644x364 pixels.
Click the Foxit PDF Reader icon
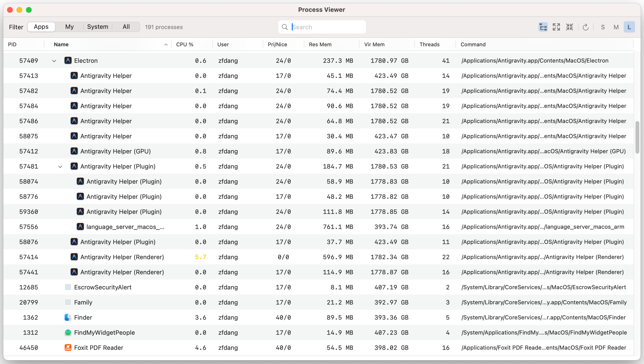point(68,347)
